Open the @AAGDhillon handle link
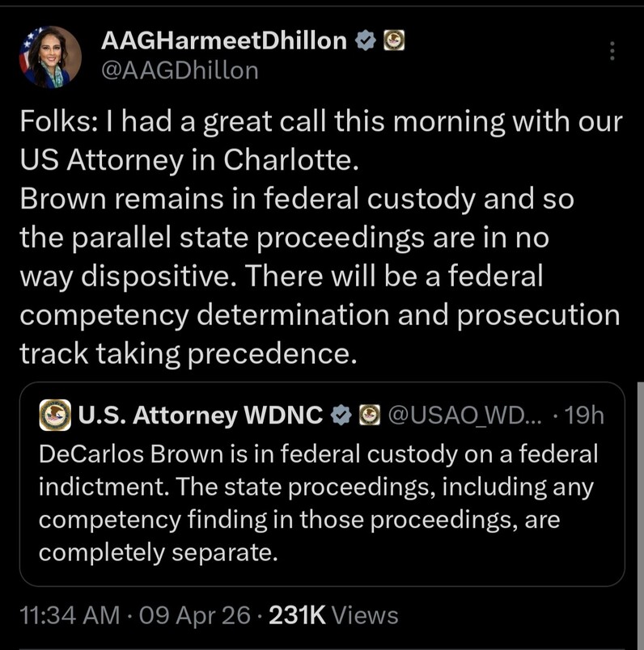The width and height of the screenshot is (644, 650). point(180,70)
